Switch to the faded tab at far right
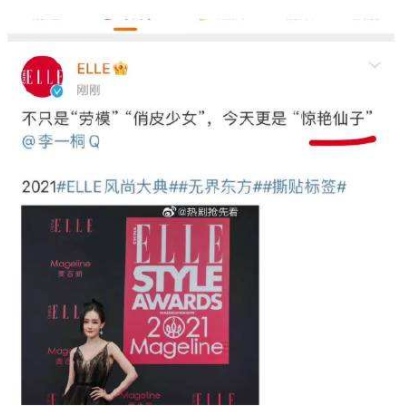Viewport: 416px width, 414px height. tap(367, 17)
